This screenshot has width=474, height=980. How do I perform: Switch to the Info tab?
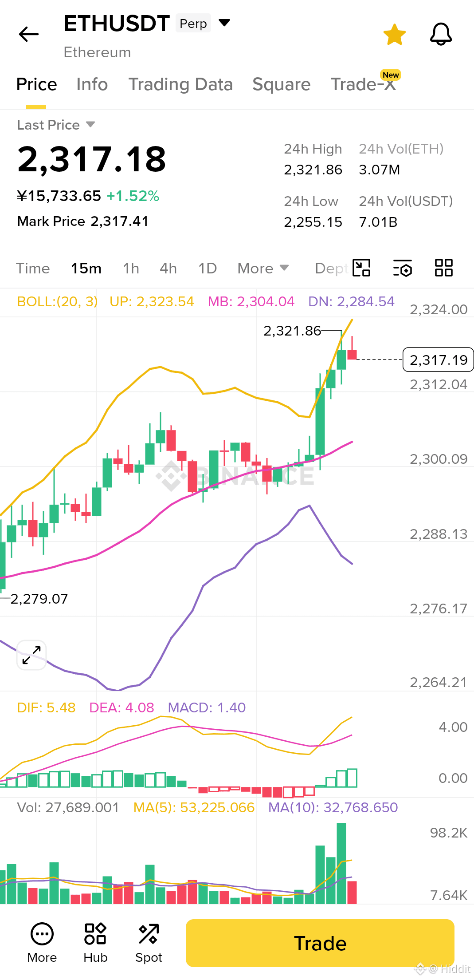(92, 84)
